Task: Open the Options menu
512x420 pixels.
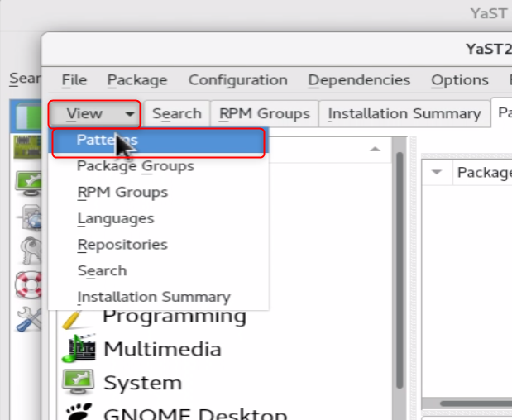Action: [460, 80]
